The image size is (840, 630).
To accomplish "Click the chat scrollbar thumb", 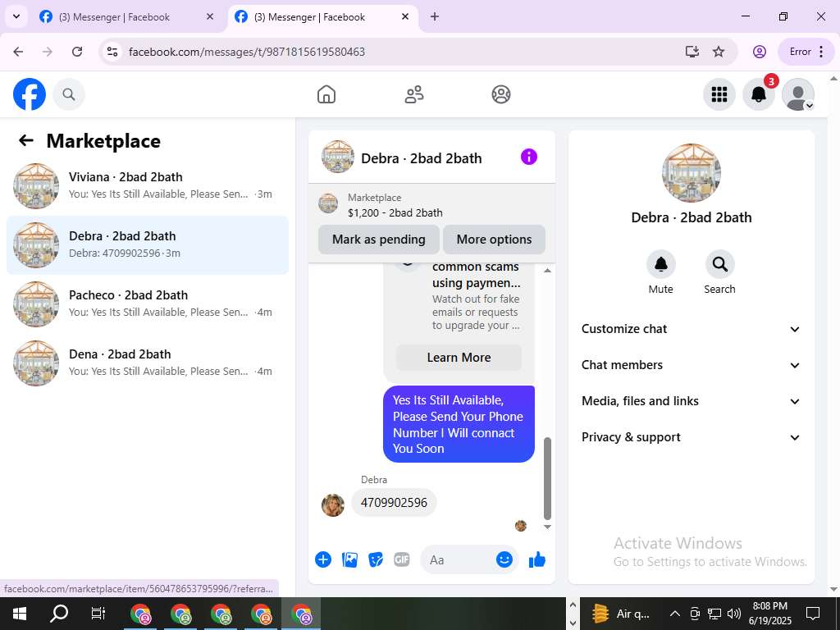I will click(x=547, y=478).
